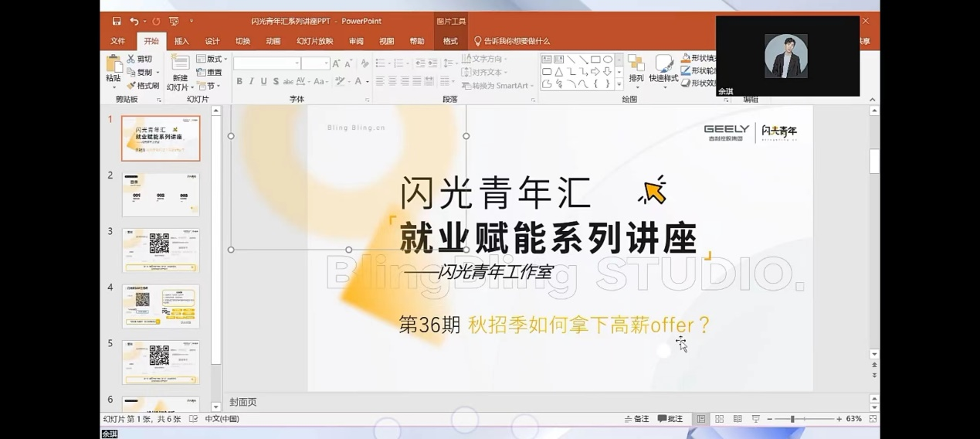Viewport: 980px width, 439px height.
Task: Open the Aa change case dropdown
Action: tap(320, 81)
